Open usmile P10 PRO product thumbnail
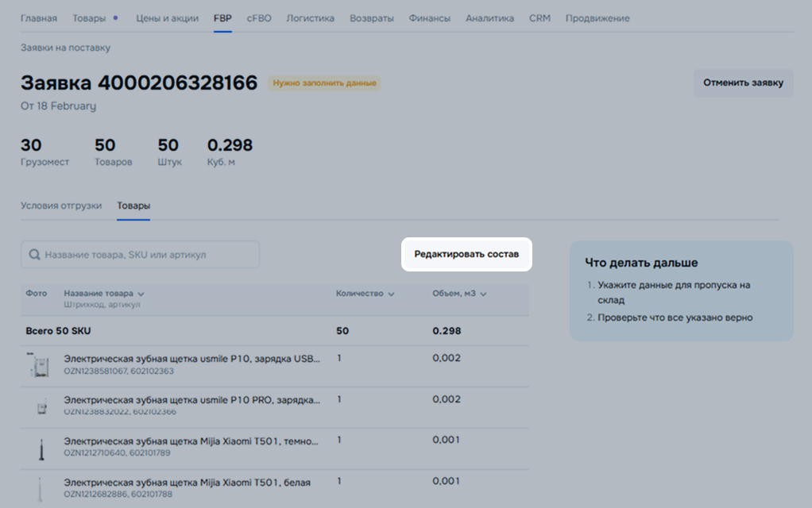The height and width of the screenshot is (508, 812). click(39, 406)
